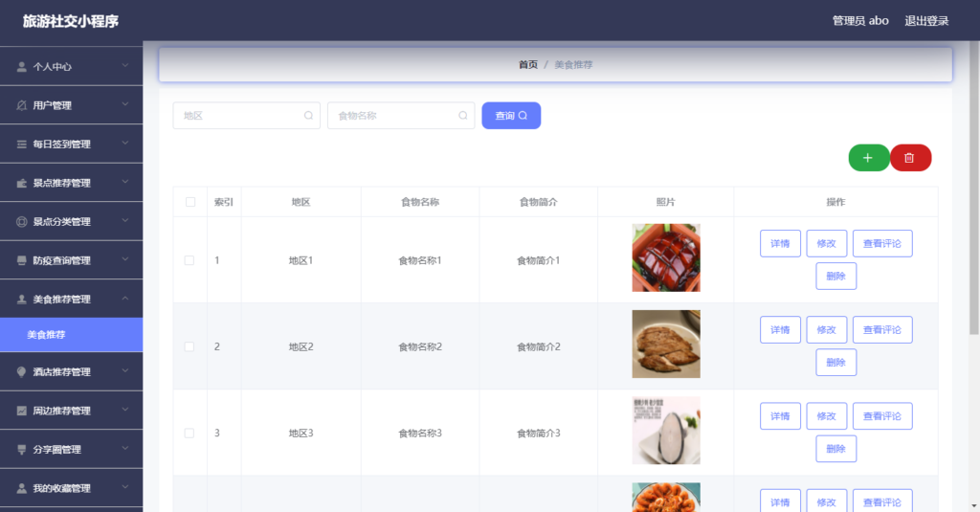
Task: Click 退出登录 to log out
Action: 926,21
